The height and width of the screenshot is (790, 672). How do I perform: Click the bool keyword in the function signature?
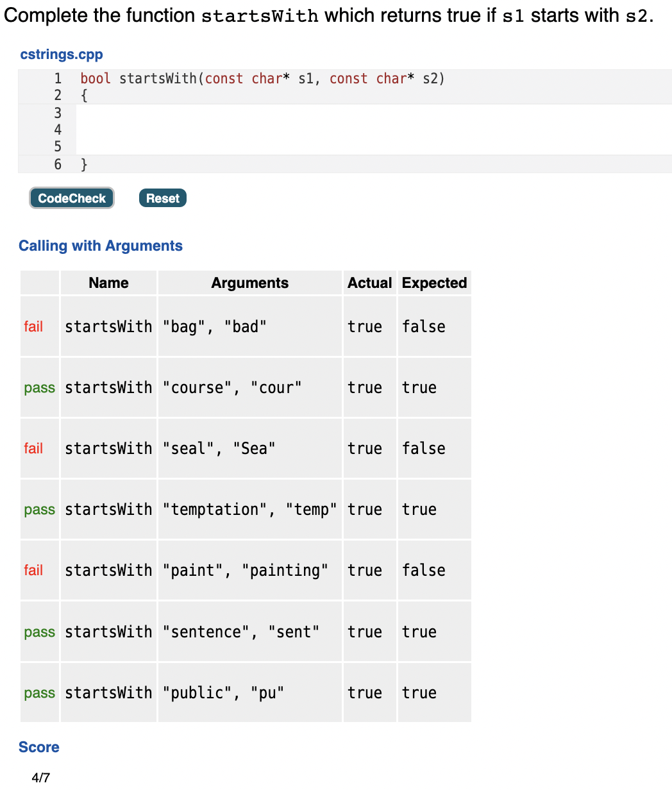pos(95,78)
